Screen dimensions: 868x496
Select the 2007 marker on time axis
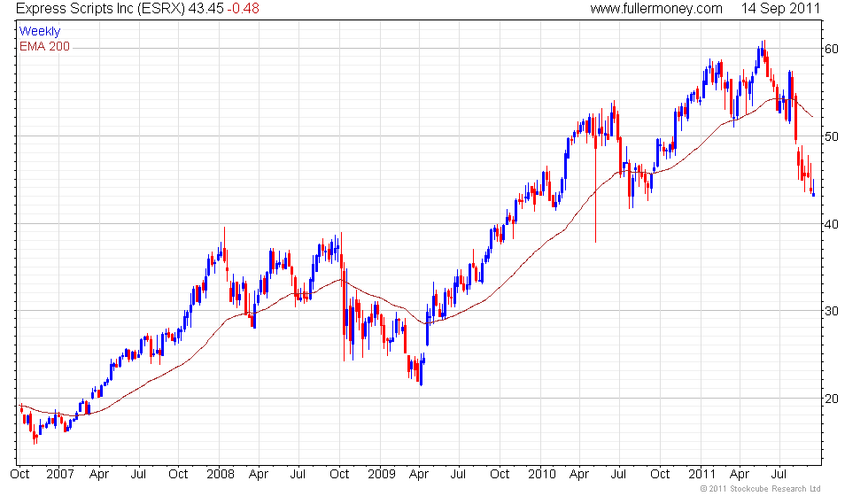[60, 474]
